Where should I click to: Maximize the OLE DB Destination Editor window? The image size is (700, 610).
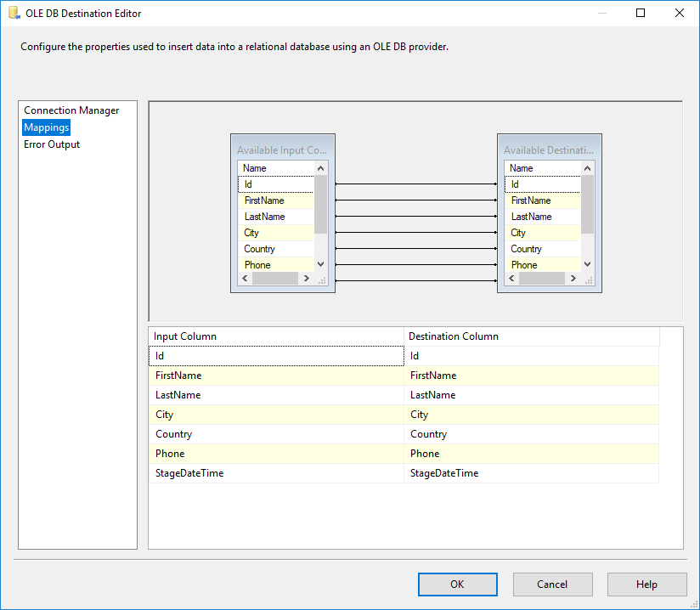pos(641,13)
